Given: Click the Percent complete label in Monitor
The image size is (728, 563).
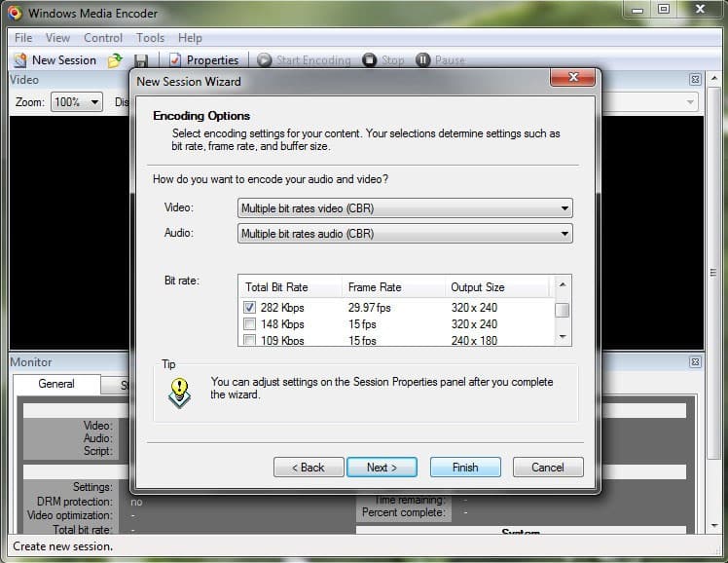Looking at the screenshot, I should coord(404,512).
